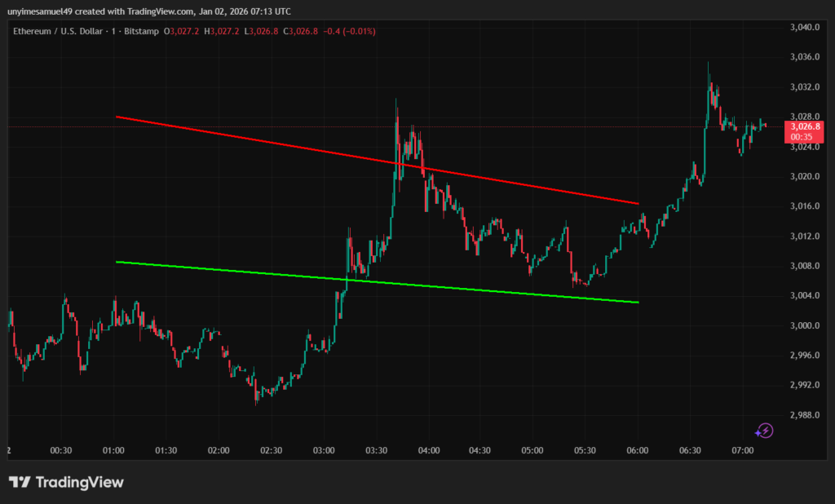
Task: Select the 06:00 time axis label
Action: pos(638,450)
